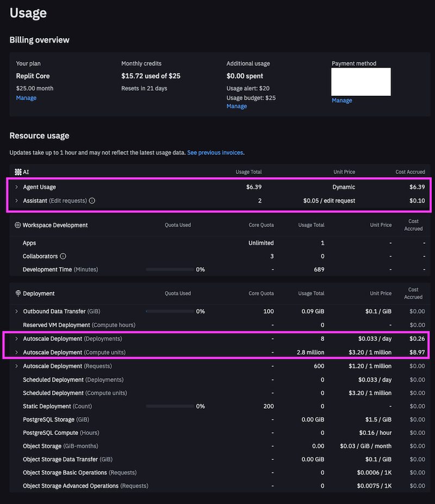Viewport: 435px width, 504px height.
Task: Click the Static Deployment quota bar
Action: [x=170, y=406]
